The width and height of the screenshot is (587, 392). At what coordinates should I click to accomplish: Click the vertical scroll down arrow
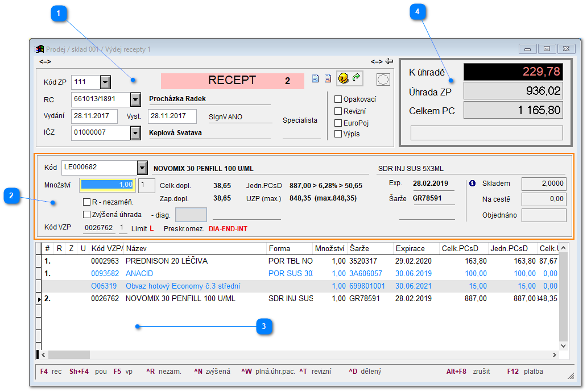click(564, 345)
